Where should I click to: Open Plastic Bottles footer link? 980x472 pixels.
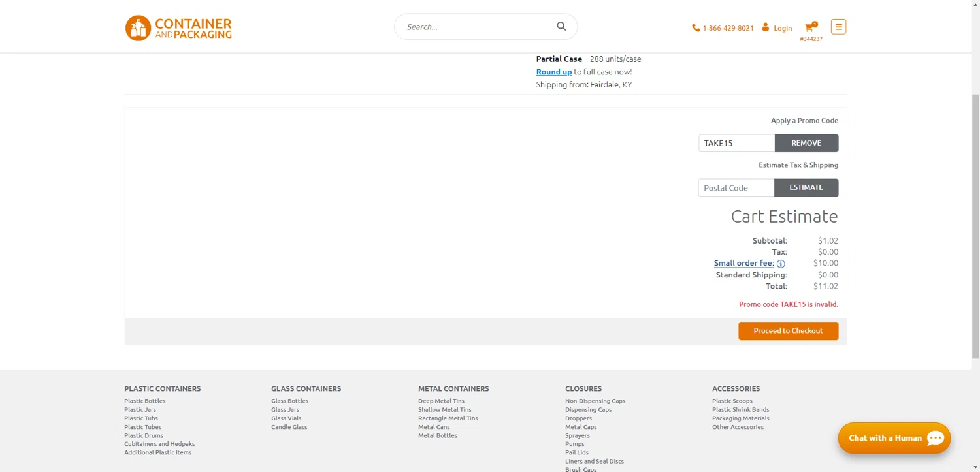(x=145, y=401)
